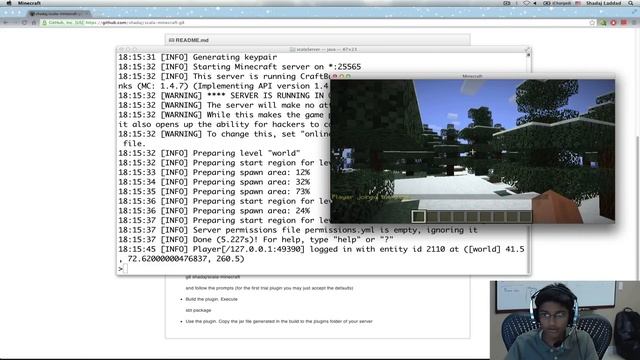Viewport: 640px width, 360px height.
Task: Click the green browser extension icon
Action: point(603,22)
